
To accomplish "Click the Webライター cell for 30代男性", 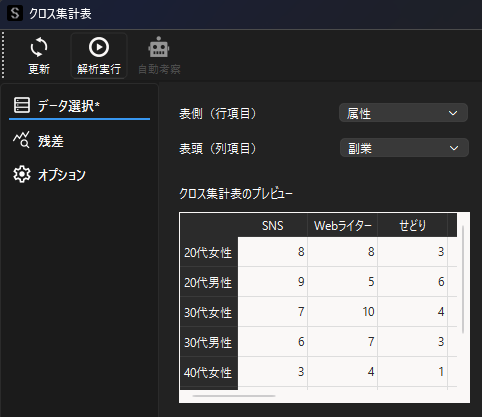I will 343,342.
